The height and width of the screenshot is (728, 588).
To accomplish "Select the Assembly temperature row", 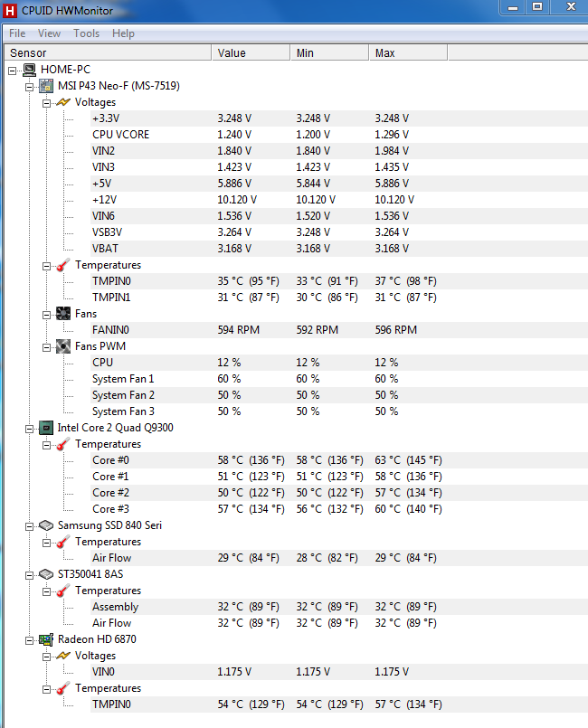I will (339, 607).
